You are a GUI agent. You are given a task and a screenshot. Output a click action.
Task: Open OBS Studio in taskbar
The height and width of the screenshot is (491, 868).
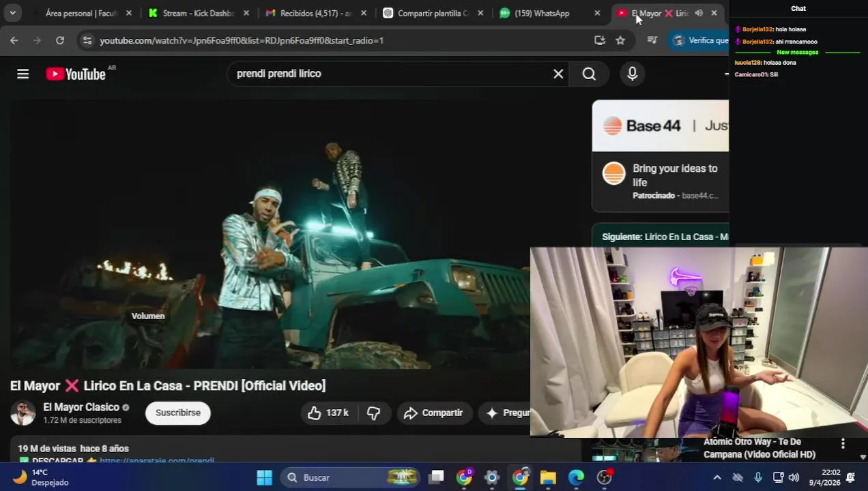pos(605,477)
